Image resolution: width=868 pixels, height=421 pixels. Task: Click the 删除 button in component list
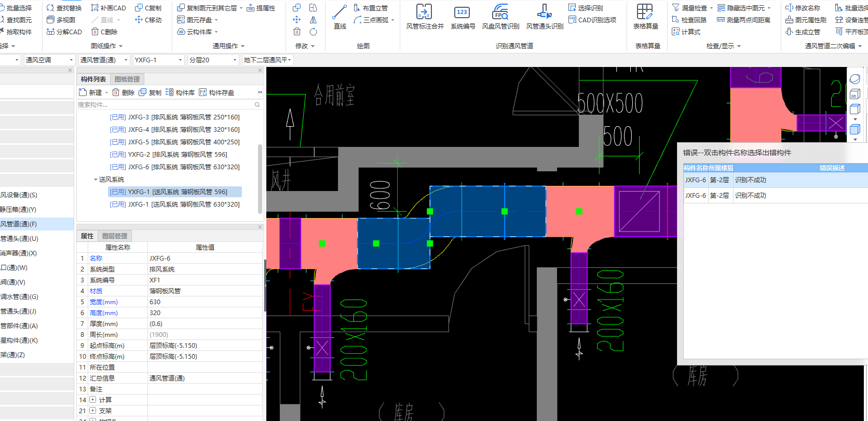point(124,92)
